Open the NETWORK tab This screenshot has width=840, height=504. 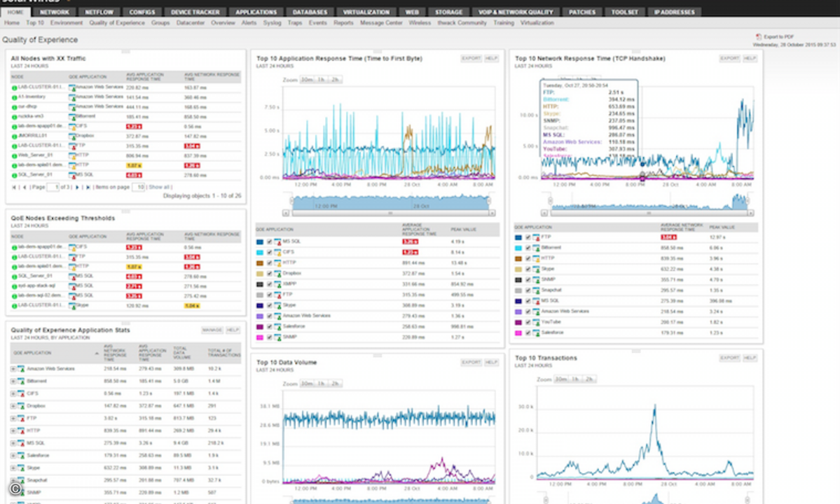point(54,12)
